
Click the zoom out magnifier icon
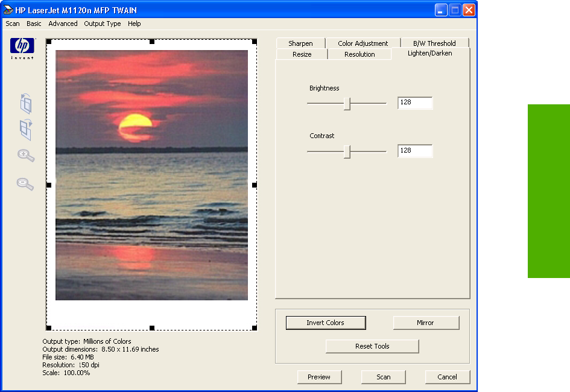[25, 184]
